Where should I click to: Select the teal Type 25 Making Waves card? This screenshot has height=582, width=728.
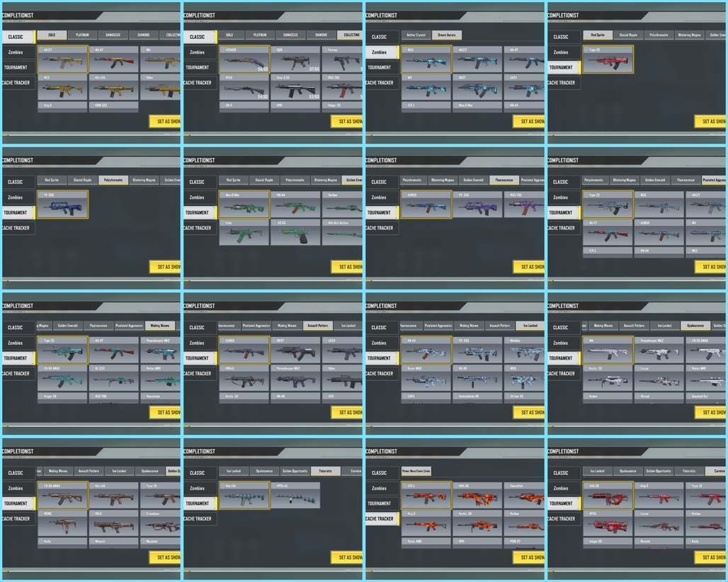[63, 350]
